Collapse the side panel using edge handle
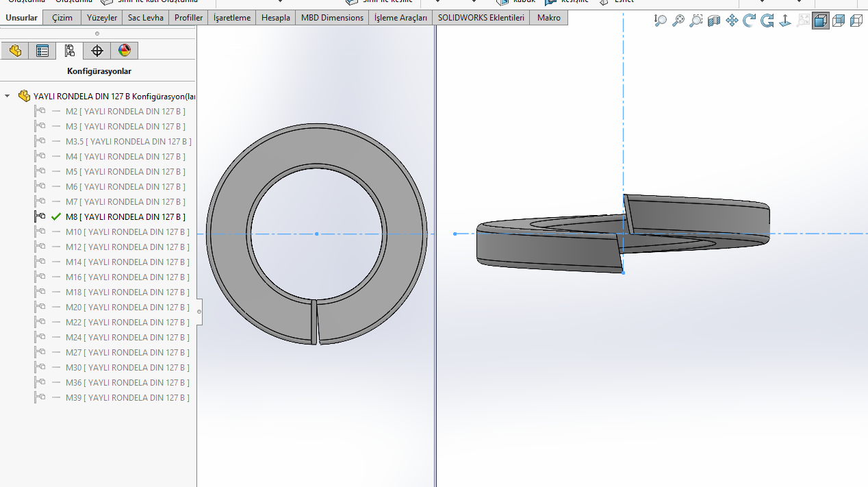Viewport: 868px width, 487px height. [x=199, y=312]
